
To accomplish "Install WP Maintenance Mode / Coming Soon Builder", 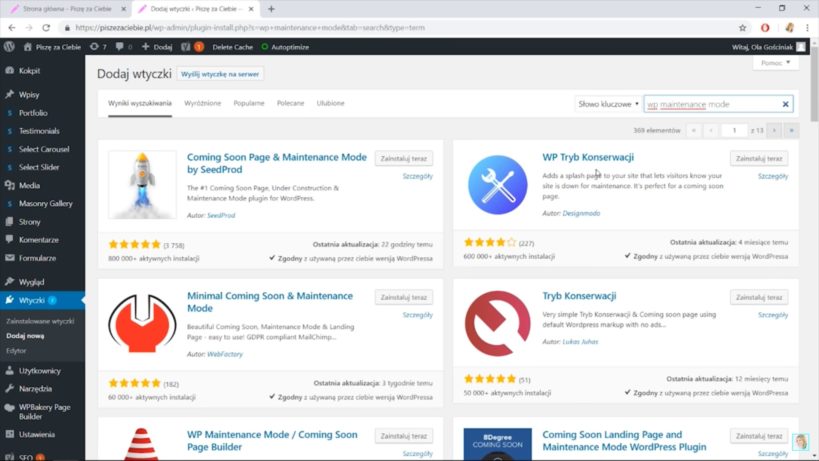I will click(404, 436).
